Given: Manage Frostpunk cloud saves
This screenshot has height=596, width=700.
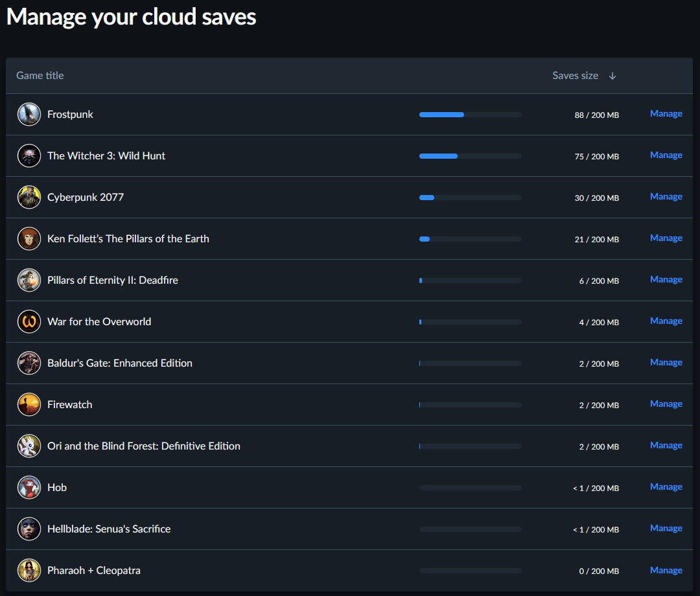Looking at the screenshot, I should click(x=666, y=114).
